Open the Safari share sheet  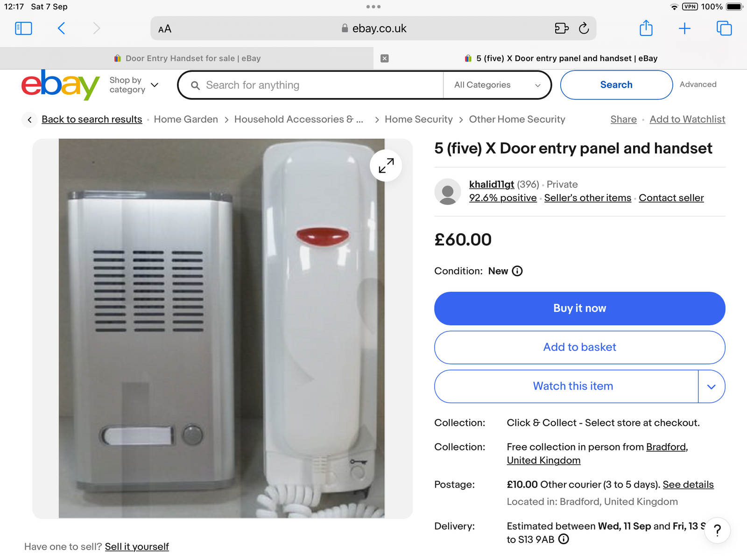pos(646,28)
